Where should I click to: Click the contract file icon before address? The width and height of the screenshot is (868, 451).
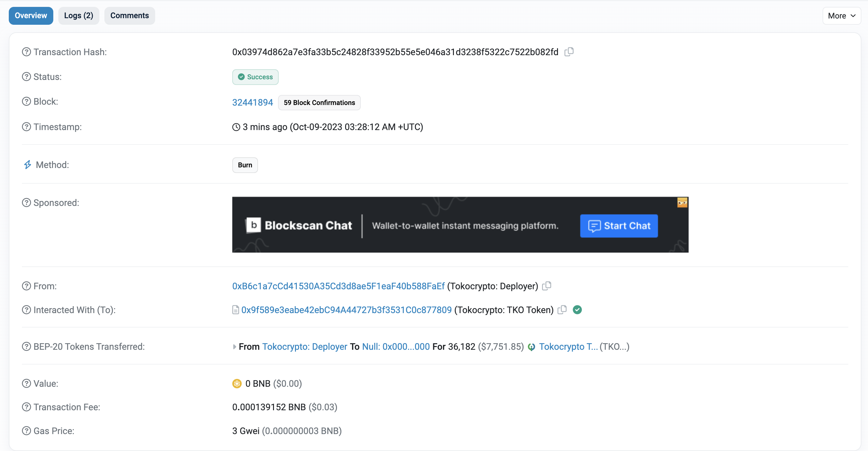(x=235, y=310)
